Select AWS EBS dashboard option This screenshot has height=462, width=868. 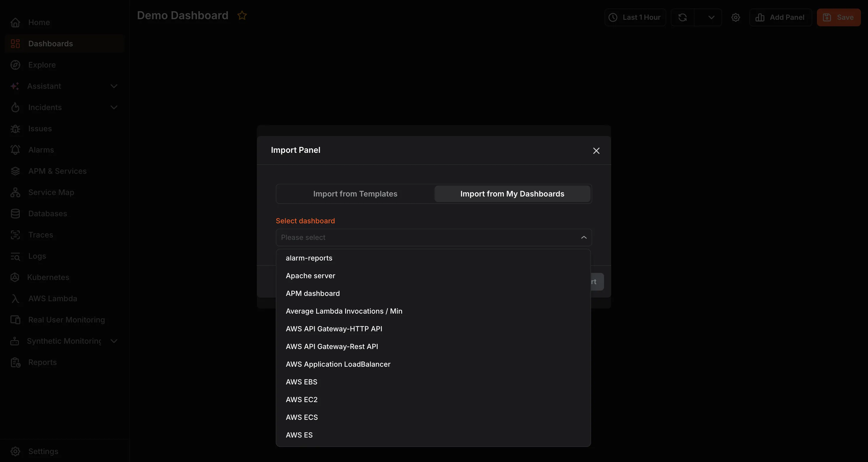(x=433, y=382)
